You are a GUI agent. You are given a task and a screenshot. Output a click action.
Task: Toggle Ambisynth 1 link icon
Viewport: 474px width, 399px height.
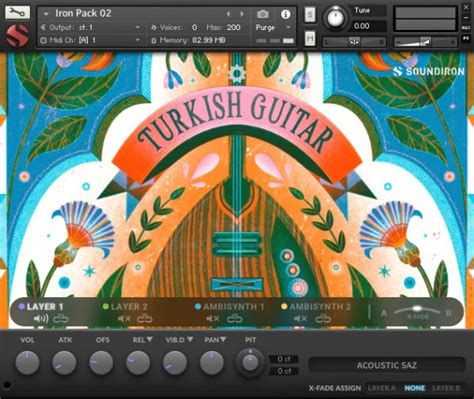(x=235, y=319)
